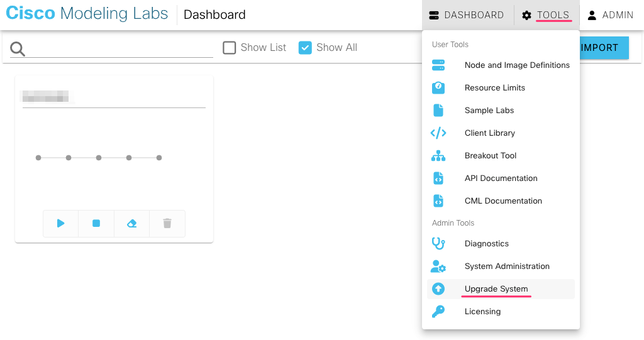Open the Admin user menu
Screen dimensions: 644x340
click(x=611, y=15)
